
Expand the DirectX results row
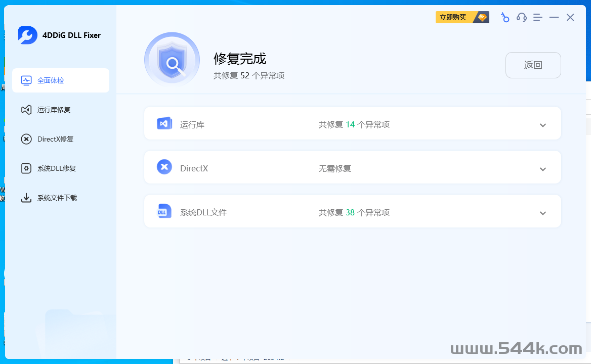[x=542, y=169]
